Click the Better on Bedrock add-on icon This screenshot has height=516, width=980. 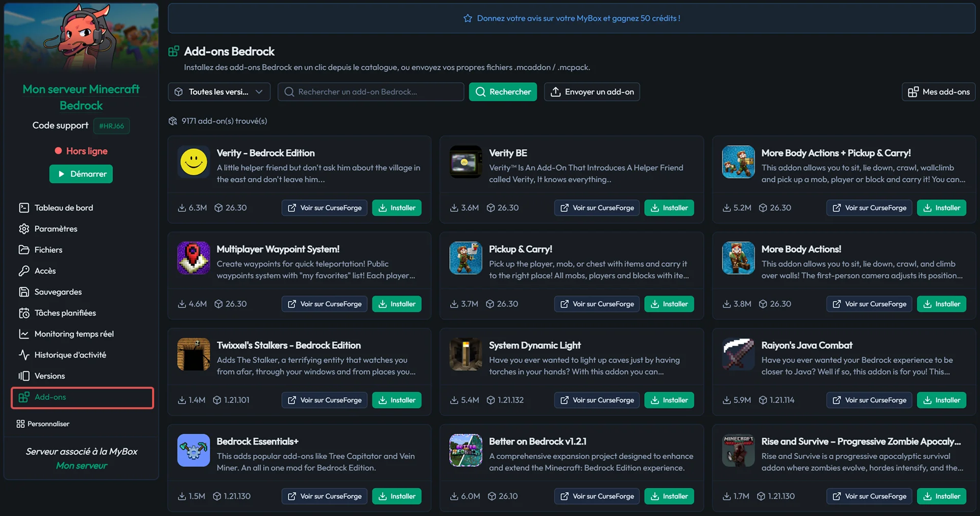(465, 450)
